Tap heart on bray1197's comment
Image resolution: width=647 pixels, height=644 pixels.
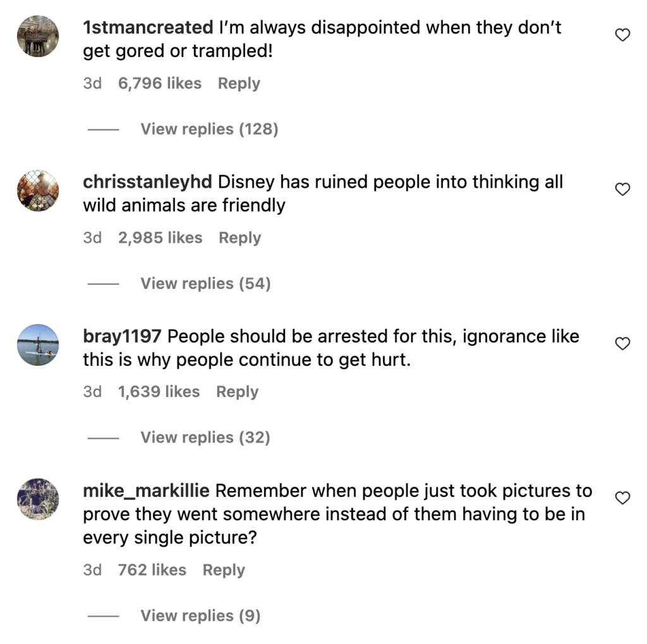[622, 343]
